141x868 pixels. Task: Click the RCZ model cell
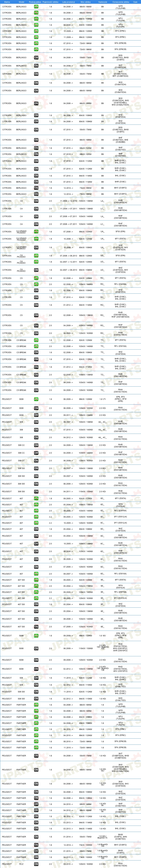click(x=21, y=864)
